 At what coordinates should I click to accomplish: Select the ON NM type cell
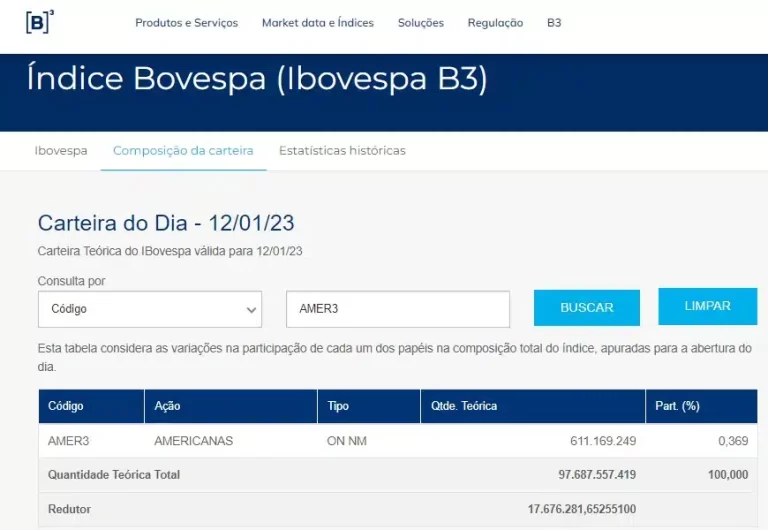[347, 441]
